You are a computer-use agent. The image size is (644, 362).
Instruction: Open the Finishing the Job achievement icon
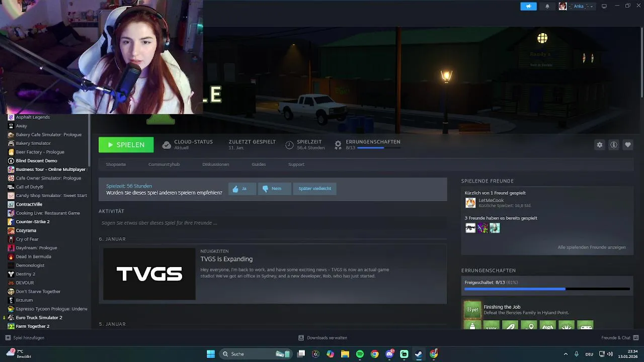click(472, 310)
